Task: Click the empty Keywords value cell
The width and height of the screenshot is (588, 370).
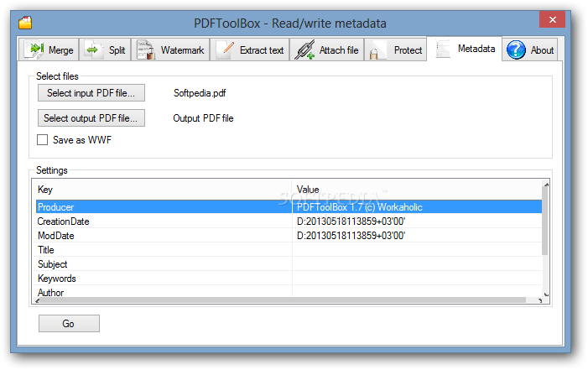Action: pyautogui.click(x=417, y=278)
